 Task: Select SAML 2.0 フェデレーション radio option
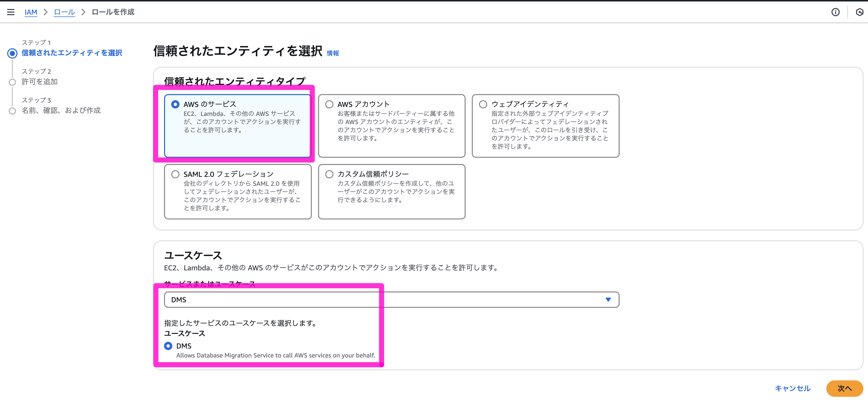(175, 174)
